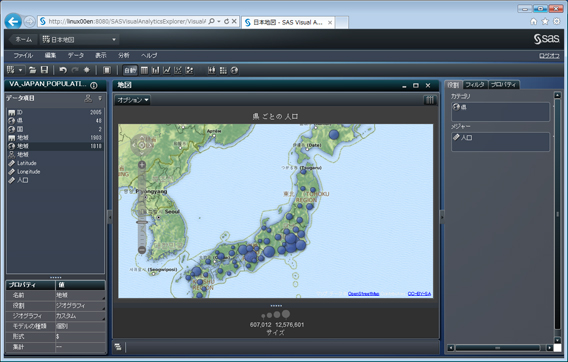568x362 pixels.
Task: Select the heat map grid icon
Action: point(223,70)
